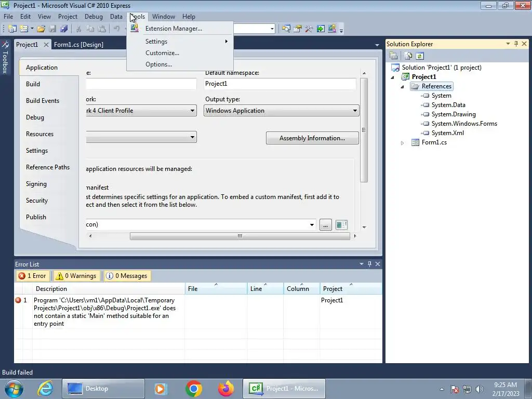532x399 pixels.
Task: Open the target framework Client Profile dropdown
Action: pyautogui.click(x=141, y=111)
